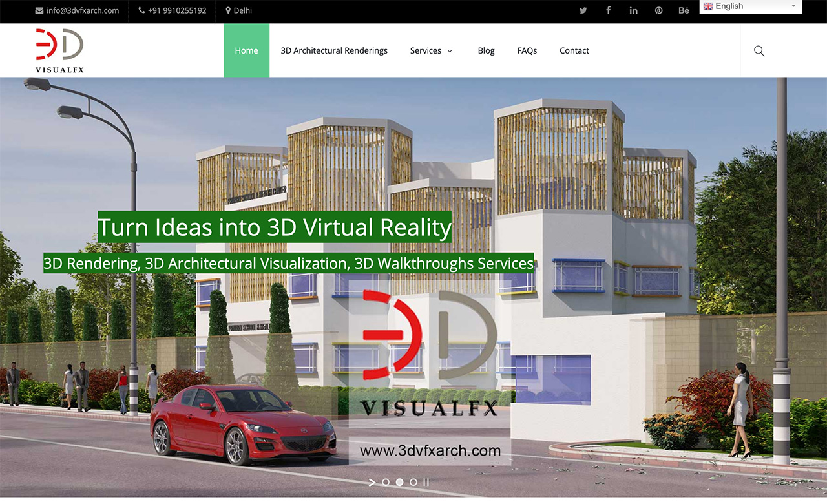827x504 pixels.
Task: Click the envelope icon beside info@3dvfxarch.com
Action: click(x=39, y=10)
